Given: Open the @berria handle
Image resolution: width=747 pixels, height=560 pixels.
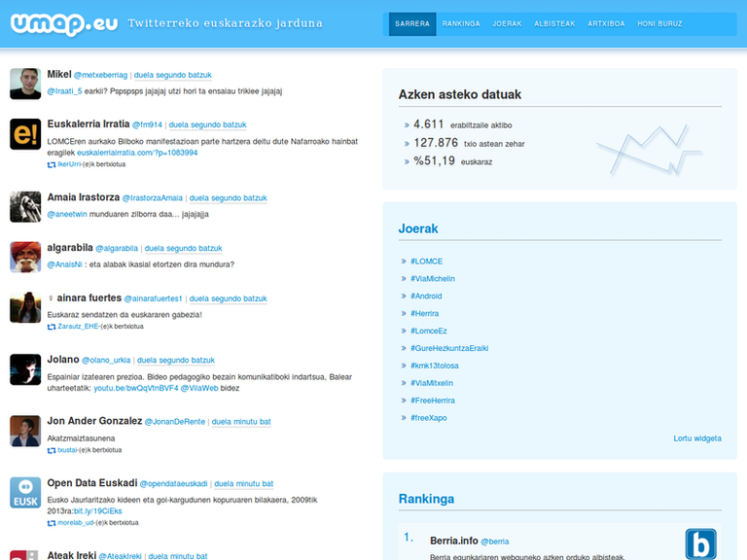Looking at the screenshot, I should (x=494, y=542).
